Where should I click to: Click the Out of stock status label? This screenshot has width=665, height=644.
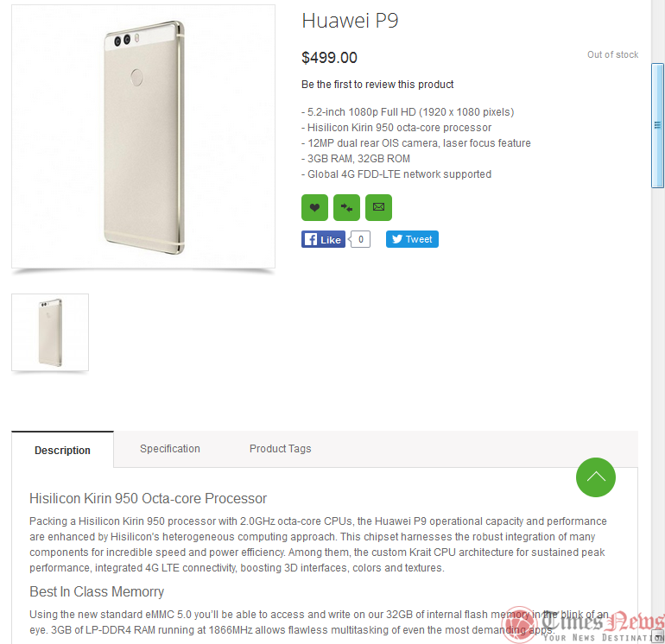612,54
